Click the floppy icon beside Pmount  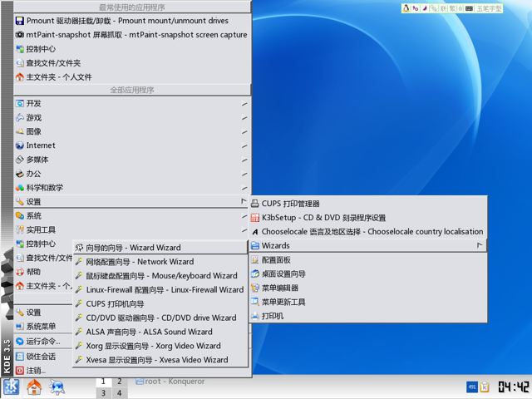coord(20,21)
